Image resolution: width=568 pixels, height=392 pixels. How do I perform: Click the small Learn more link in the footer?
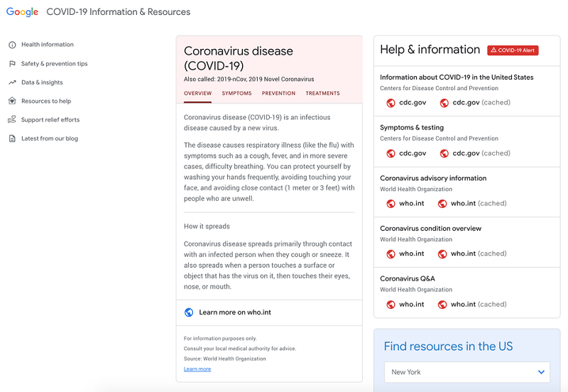click(x=197, y=369)
